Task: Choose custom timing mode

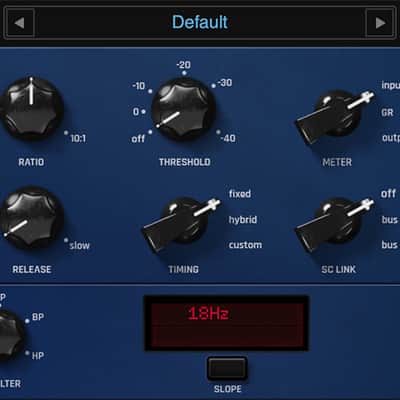Action: (245, 245)
